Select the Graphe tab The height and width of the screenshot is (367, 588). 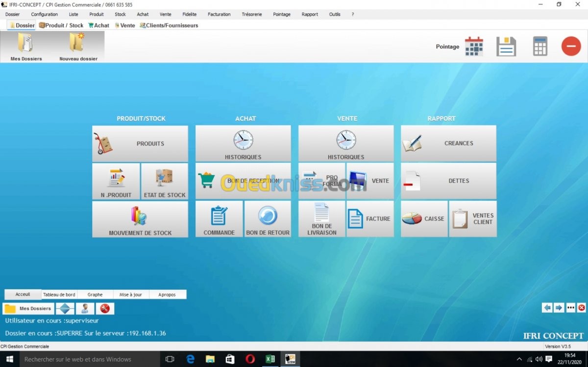click(95, 294)
